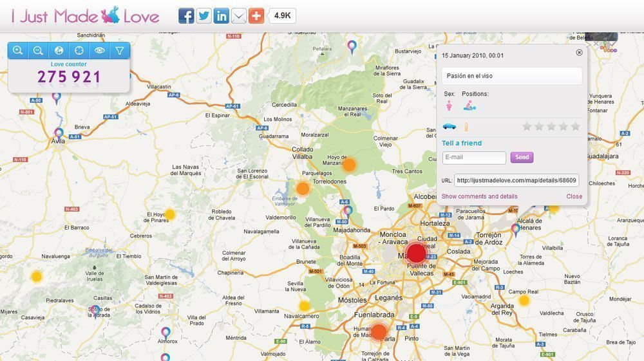
Task: Click the I Just Made Love logo
Action: pos(86,16)
